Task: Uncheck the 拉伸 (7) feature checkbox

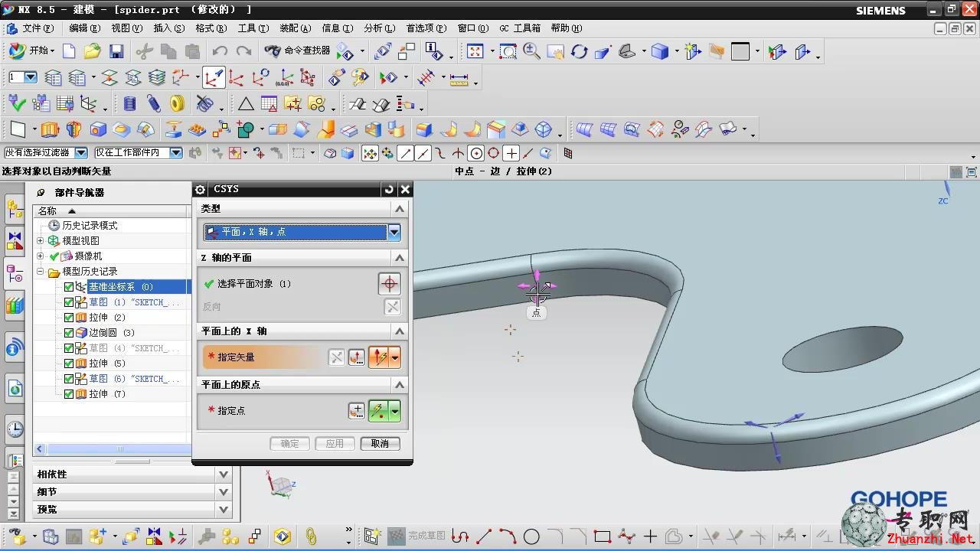Action: [69, 394]
